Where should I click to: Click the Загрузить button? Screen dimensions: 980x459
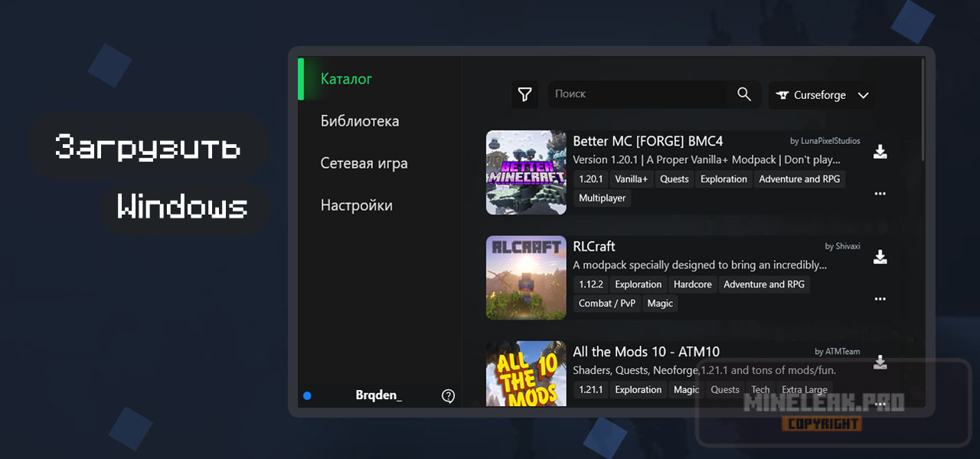pos(148,146)
